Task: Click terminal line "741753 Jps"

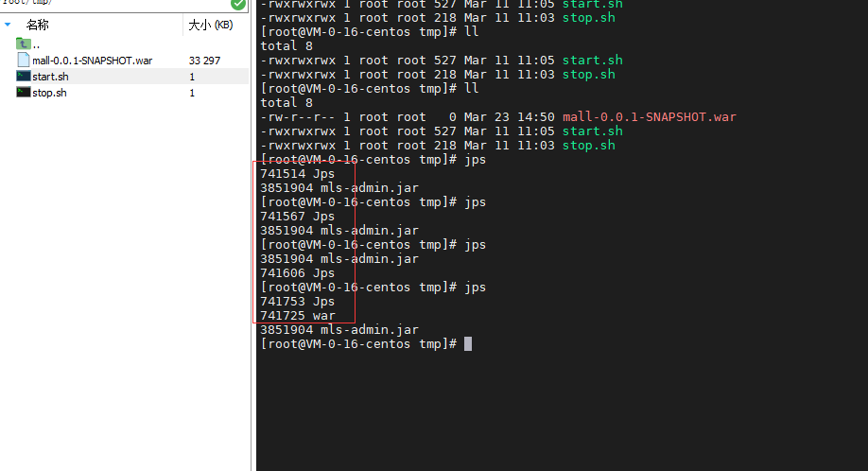Action: tap(297, 302)
